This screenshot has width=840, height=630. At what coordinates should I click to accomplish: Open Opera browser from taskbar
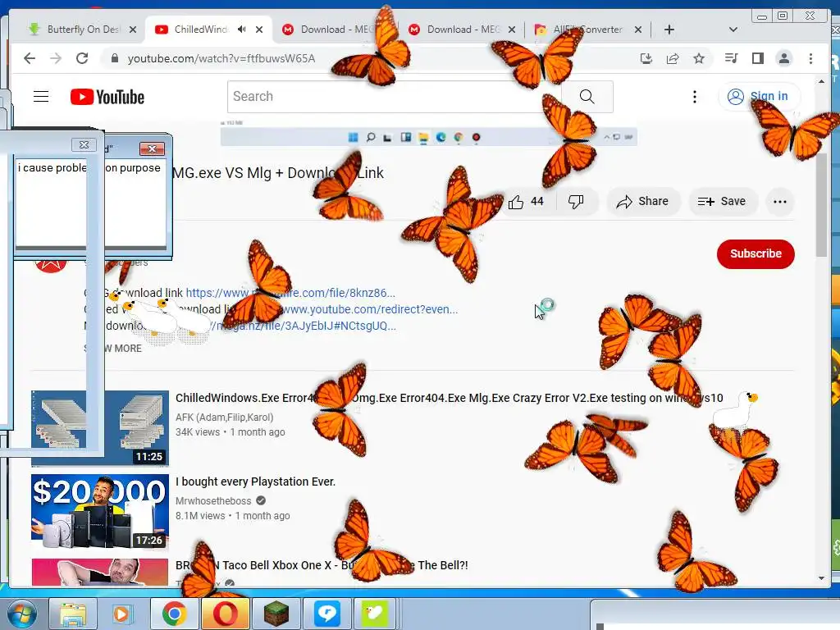click(x=225, y=614)
